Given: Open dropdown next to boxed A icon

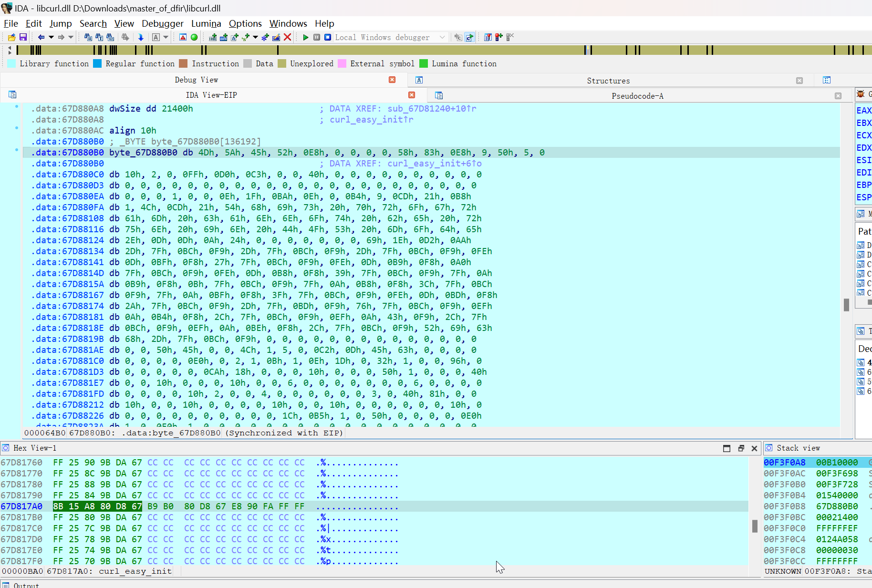Looking at the screenshot, I should coord(166,37).
